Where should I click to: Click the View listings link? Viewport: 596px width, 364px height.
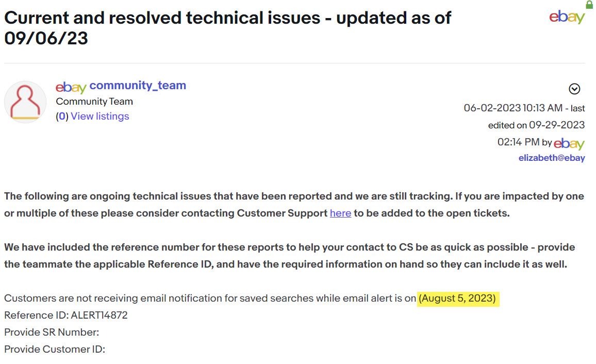[x=100, y=116]
